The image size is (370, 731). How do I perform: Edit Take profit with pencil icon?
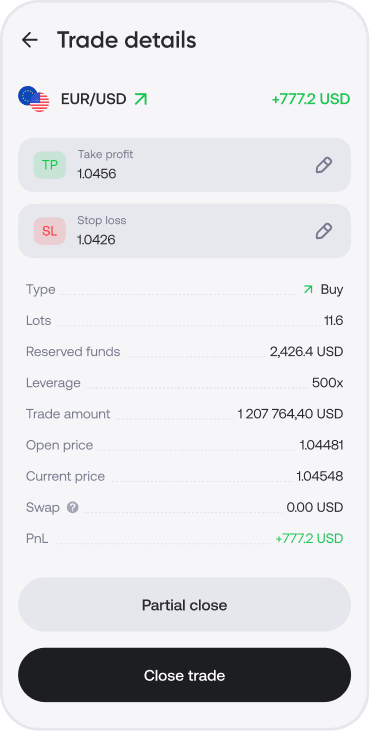324,165
